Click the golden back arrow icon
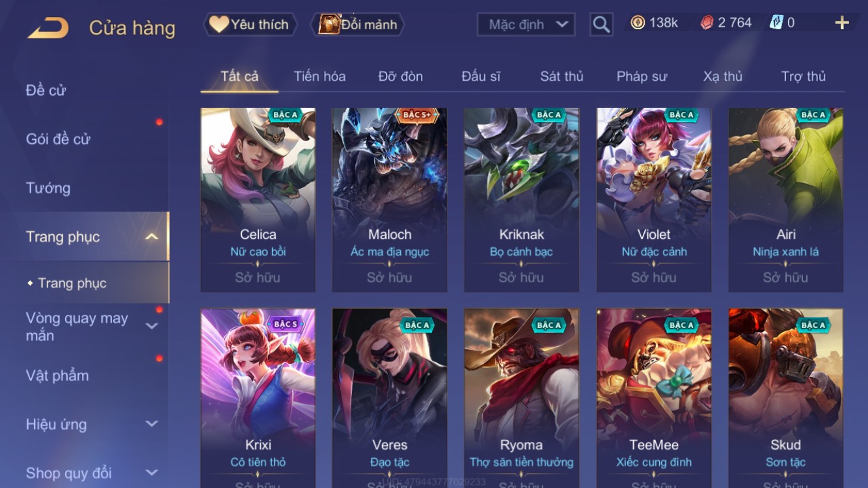Screen dimensions: 868x488 coord(48,28)
